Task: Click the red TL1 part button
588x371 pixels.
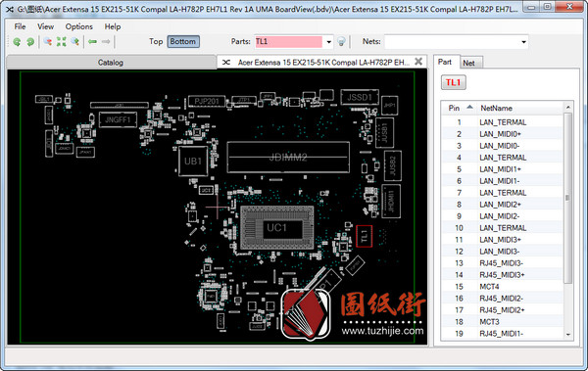Action: [x=454, y=83]
